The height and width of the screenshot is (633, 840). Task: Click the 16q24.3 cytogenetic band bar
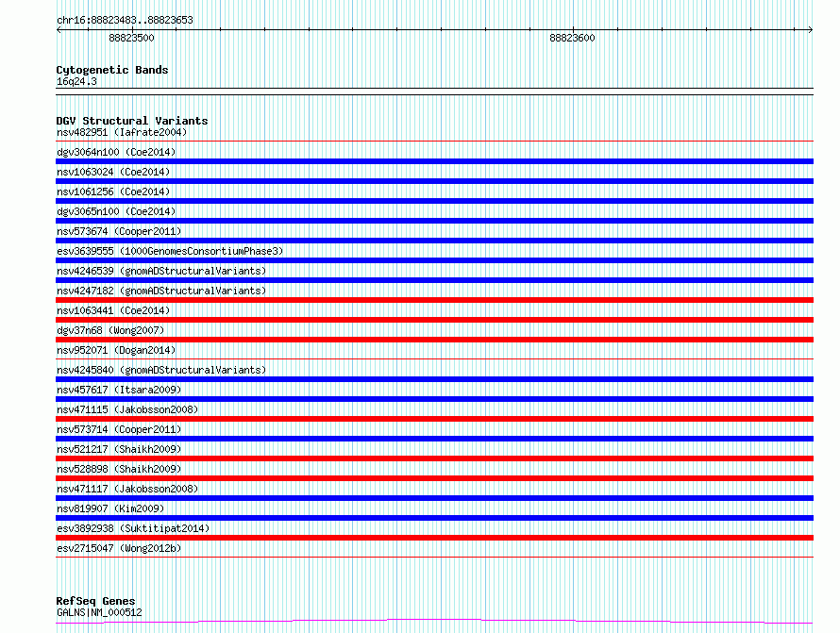pyautogui.click(x=434, y=92)
